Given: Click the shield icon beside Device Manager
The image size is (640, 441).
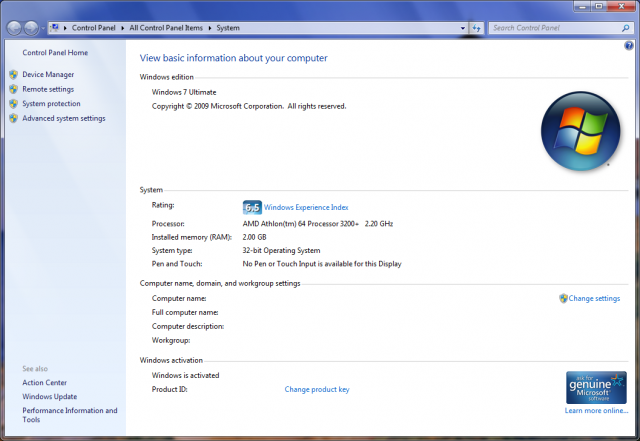Looking at the screenshot, I should 13,74.
